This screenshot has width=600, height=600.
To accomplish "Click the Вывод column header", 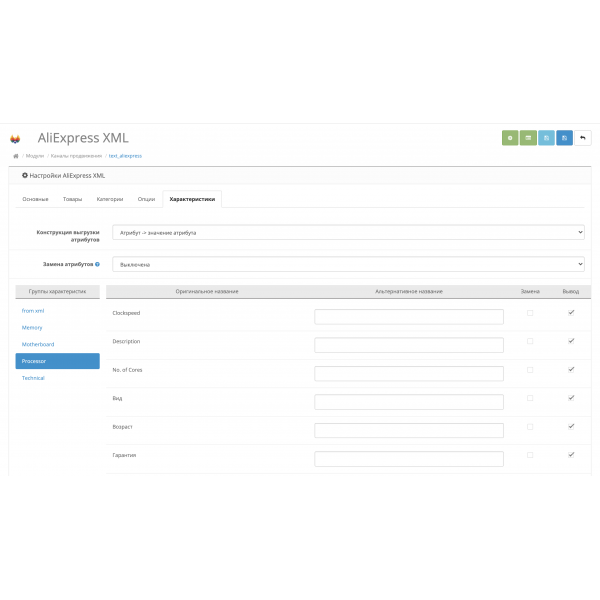I will (x=571, y=291).
